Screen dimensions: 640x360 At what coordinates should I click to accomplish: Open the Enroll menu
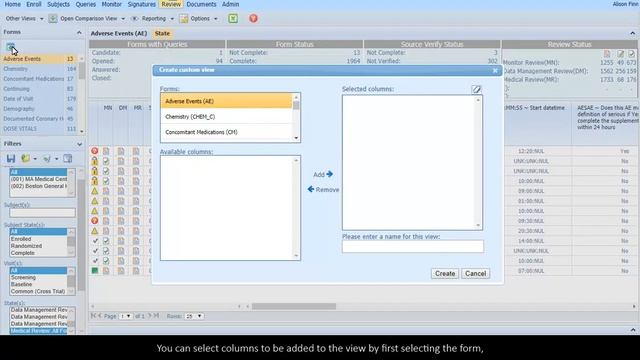34,4
